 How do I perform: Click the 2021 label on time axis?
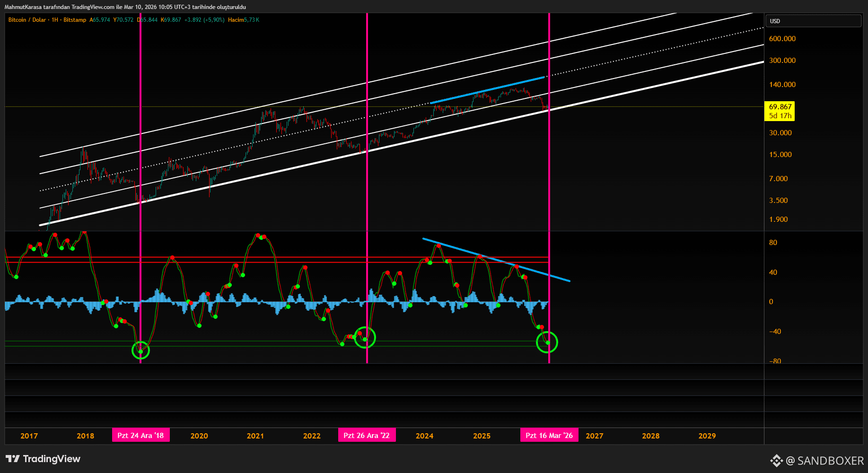[x=255, y=436]
